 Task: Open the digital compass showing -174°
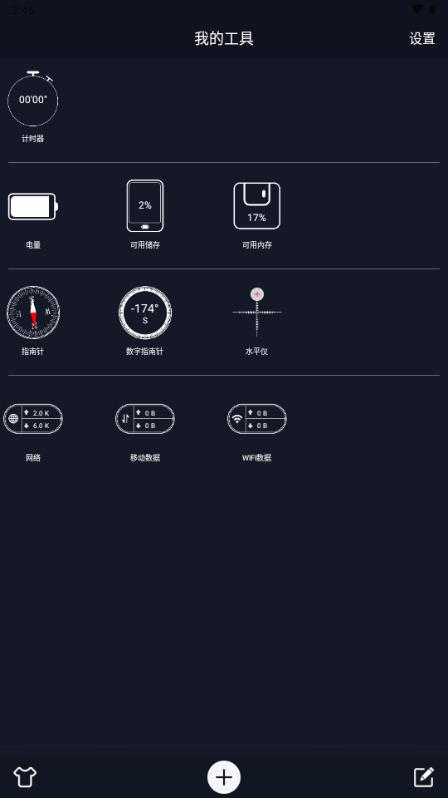click(145, 312)
